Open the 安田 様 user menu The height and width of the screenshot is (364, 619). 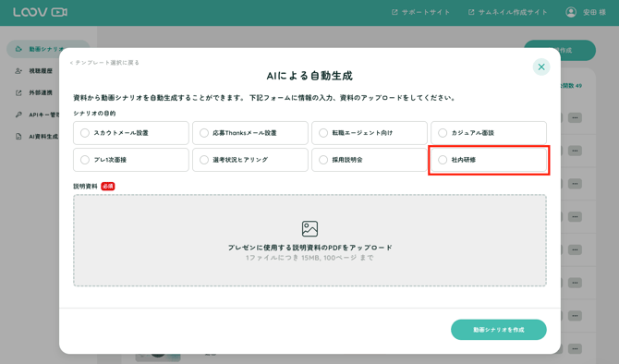coord(586,12)
